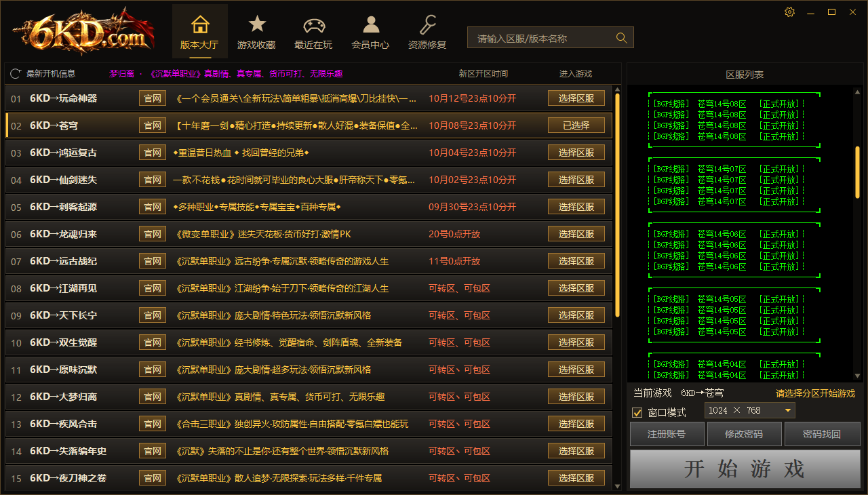Viewport: 868px width, 495px height.
Task: Click game list scrollbar down arrow
Action: click(x=617, y=486)
